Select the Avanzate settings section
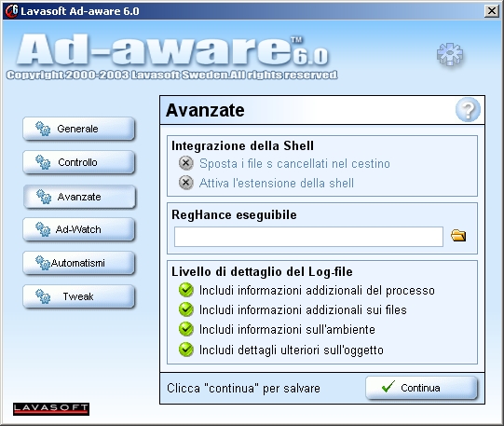Viewport: 504px width, 426px height. tap(79, 197)
